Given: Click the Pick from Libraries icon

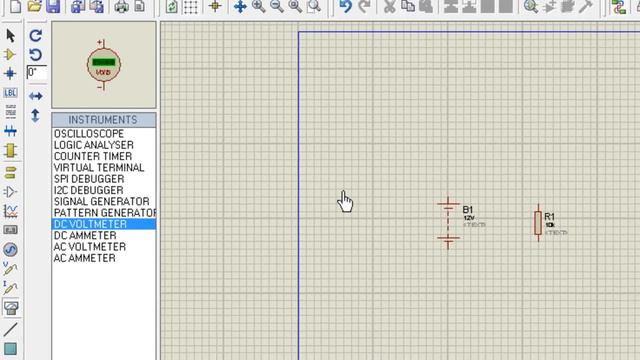Looking at the screenshot, I should [x=531, y=6].
